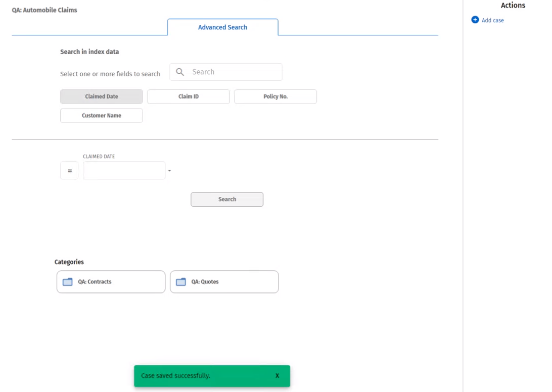
Task: Switch to the Advanced Search tab
Action: pos(222,27)
